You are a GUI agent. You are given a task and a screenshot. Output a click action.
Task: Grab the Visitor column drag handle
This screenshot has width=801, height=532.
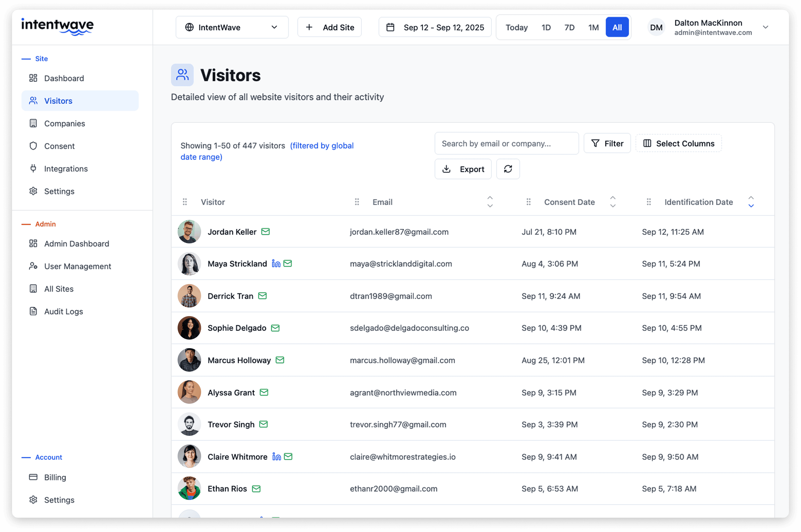pos(185,202)
